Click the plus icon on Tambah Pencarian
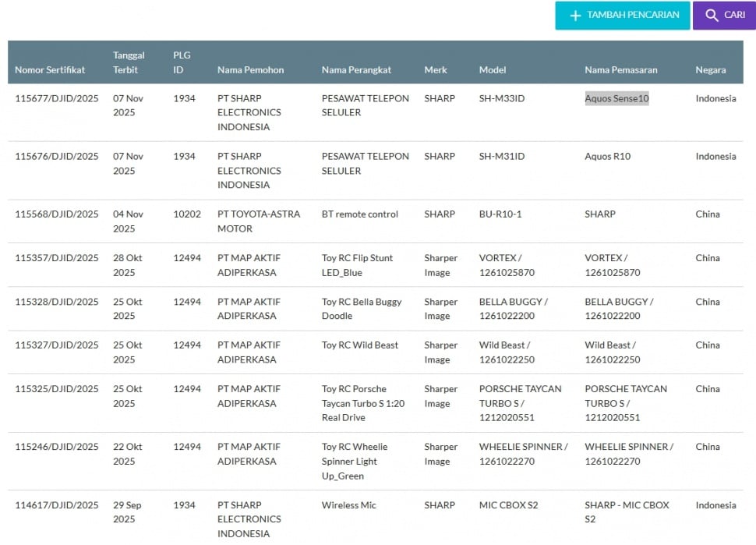756x545 pixels. [x=575, y=16]
